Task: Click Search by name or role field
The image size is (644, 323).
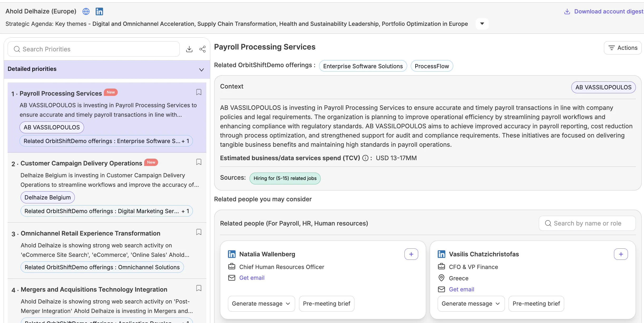Action: click(587, 223)
